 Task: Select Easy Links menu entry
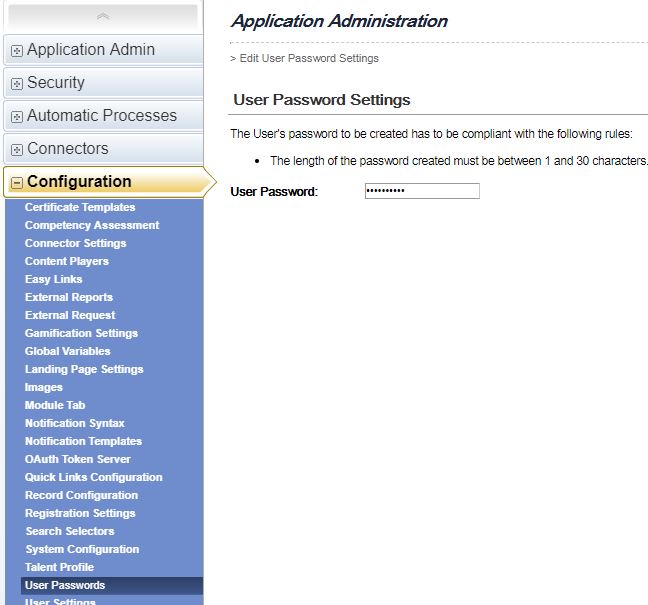coord(53,279)
